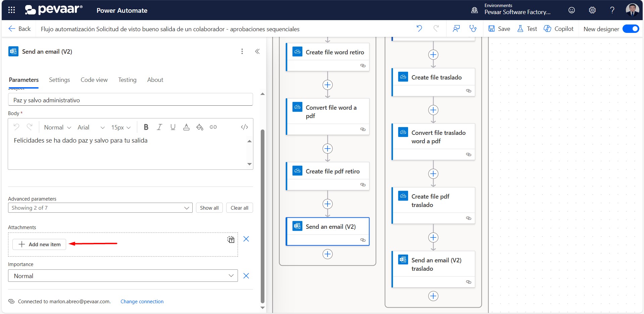The height and width of the screenshot is (314, 644).
Task: Open the Importance dropdown set to Normal
Action: pyautogui.click(x=123, y=276)
